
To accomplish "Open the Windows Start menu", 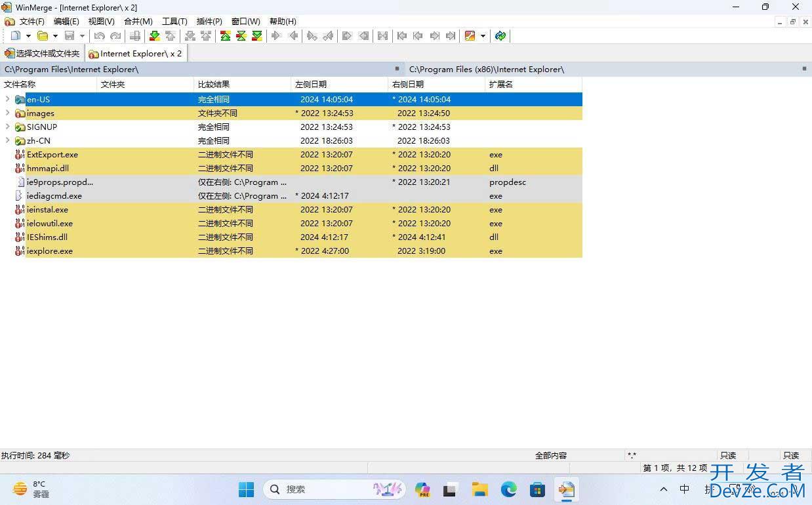I will (247, 489).
